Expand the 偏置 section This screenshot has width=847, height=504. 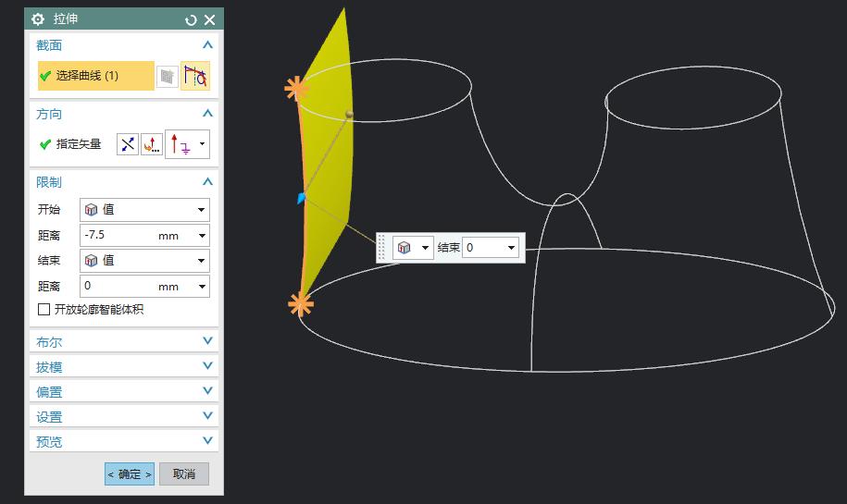[x=124, y=391]
